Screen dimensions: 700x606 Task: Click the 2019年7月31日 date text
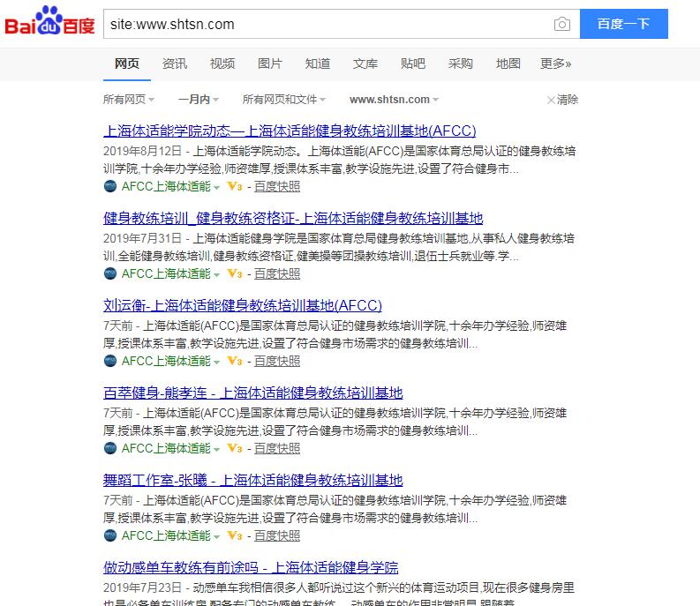pos(142,238)
